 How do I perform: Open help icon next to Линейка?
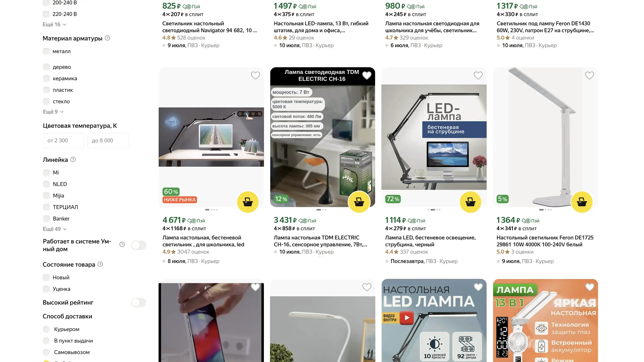(x=73, y=159)
